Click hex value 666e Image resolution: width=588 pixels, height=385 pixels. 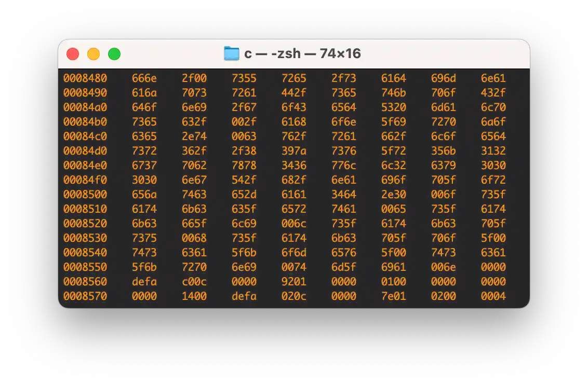[144, 78]
